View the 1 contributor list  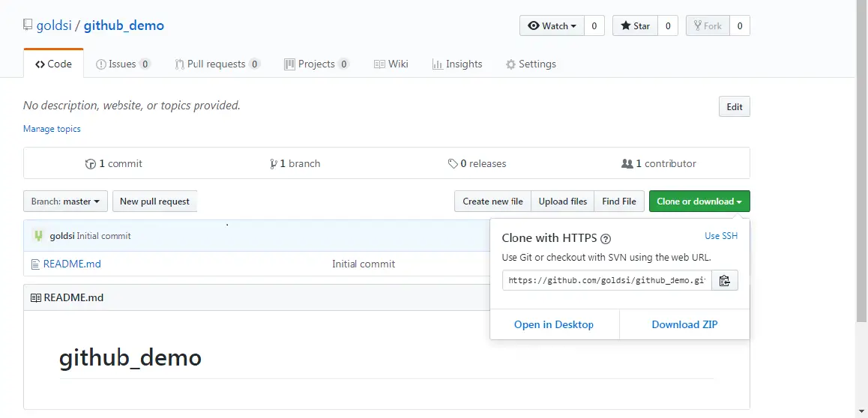(x=659, y=163)
